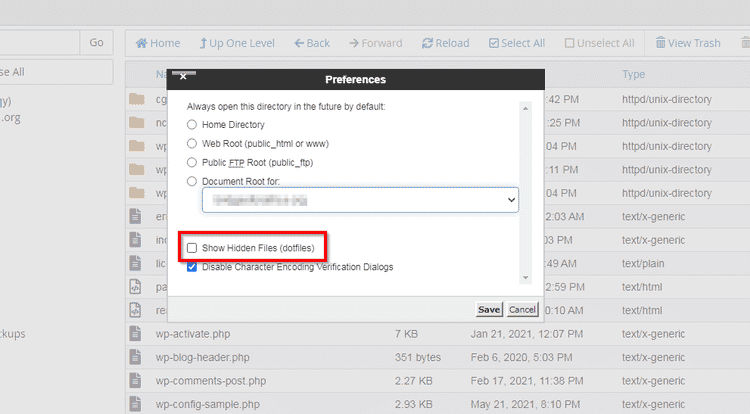
Task: Click Save in Preferences dialog
Action: (488, 310)
